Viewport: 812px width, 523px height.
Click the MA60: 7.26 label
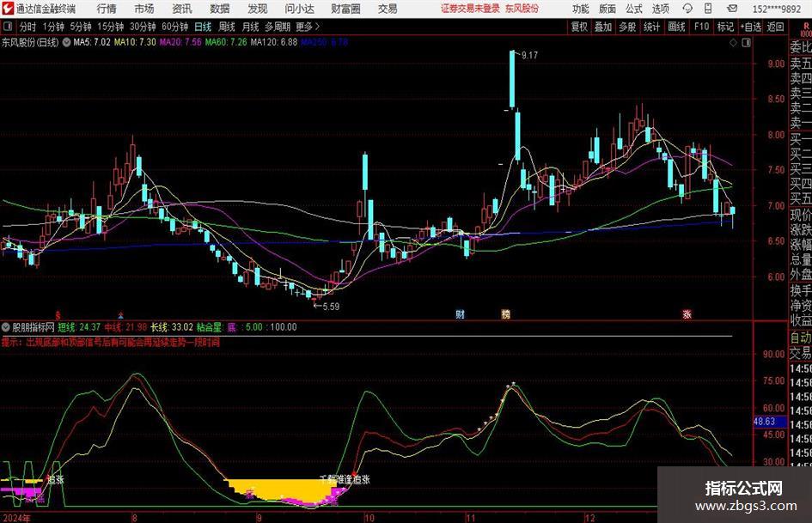coord(226,42)
